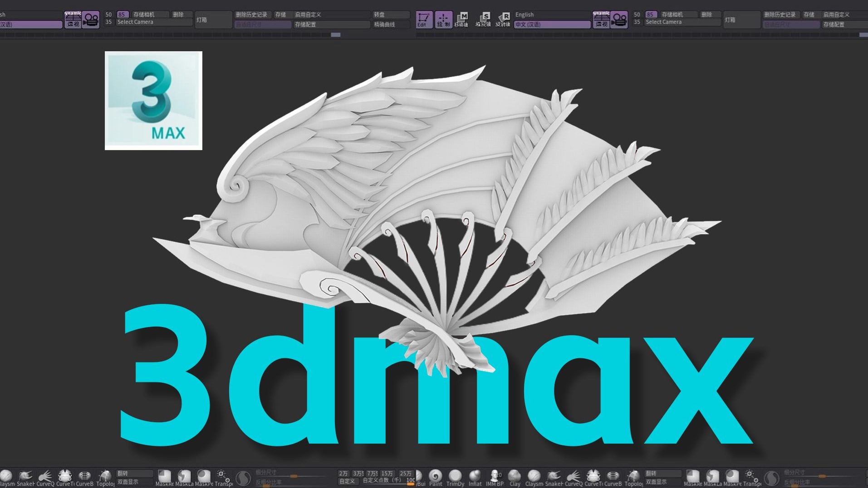This screenshot has height=488, width=868.
Task: Click 删除历史记录 left of 转盘
Action: point(253,15)
